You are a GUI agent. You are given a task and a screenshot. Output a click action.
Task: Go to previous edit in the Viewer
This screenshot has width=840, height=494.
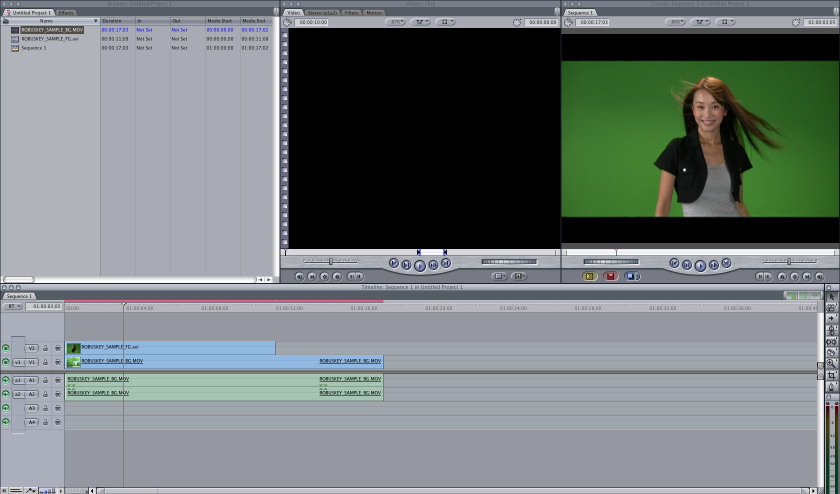[x=394, y=263]
